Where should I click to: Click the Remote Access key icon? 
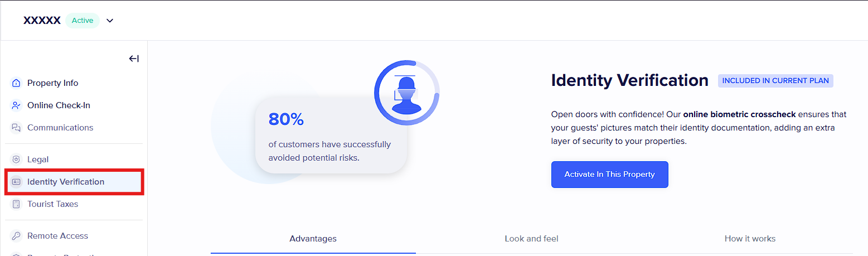(x=16, y=236)
